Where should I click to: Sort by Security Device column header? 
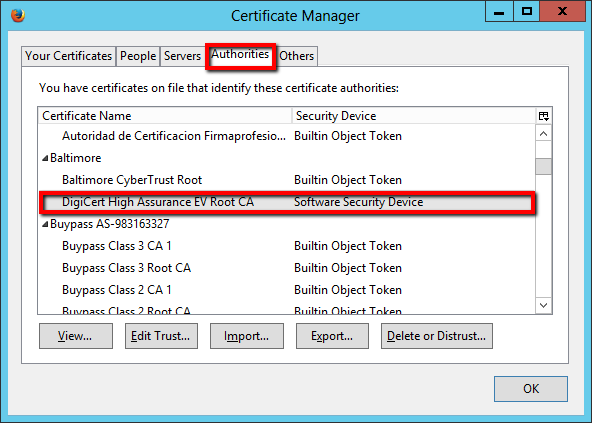click(414, 116)
